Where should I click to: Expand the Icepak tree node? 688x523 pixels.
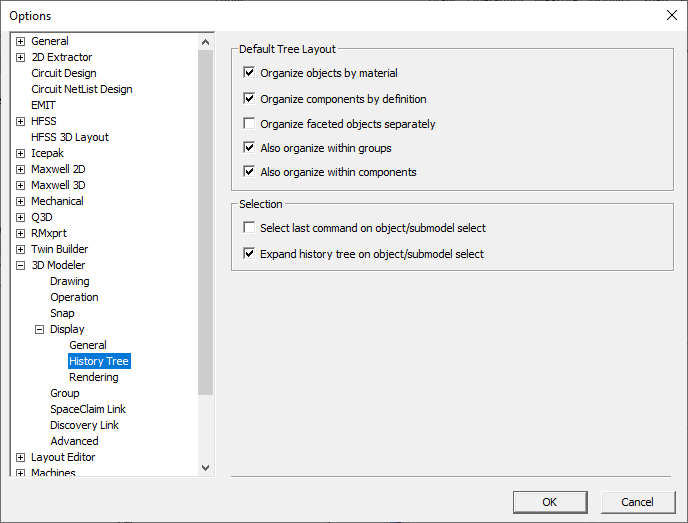(20, 153)
